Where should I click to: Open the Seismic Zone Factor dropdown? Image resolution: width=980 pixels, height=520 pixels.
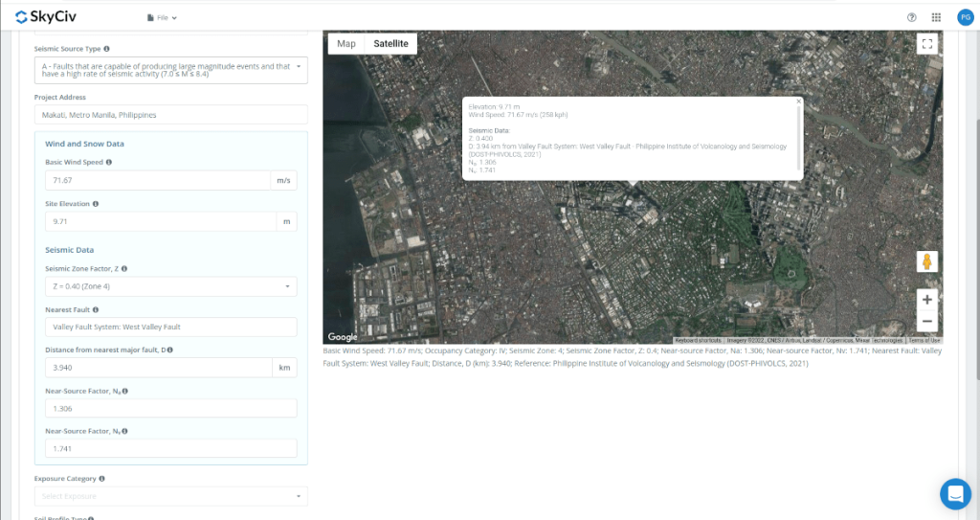[170, 286]
